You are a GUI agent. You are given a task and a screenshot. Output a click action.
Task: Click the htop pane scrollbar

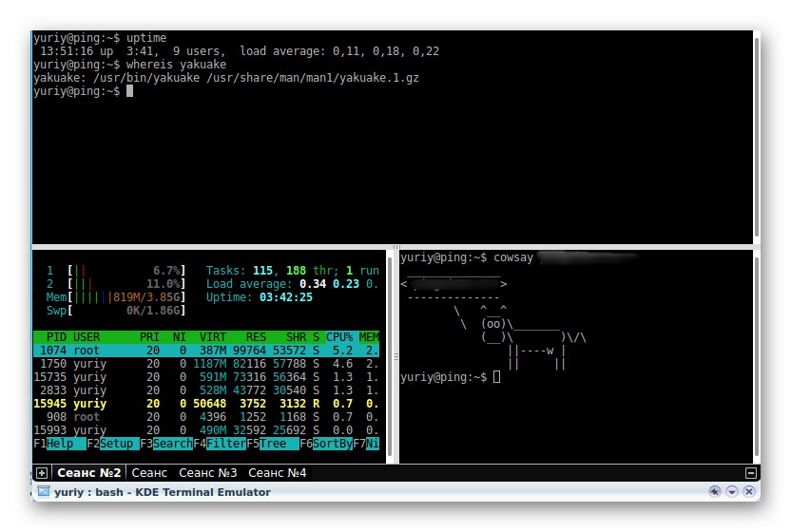pos(390,356)
